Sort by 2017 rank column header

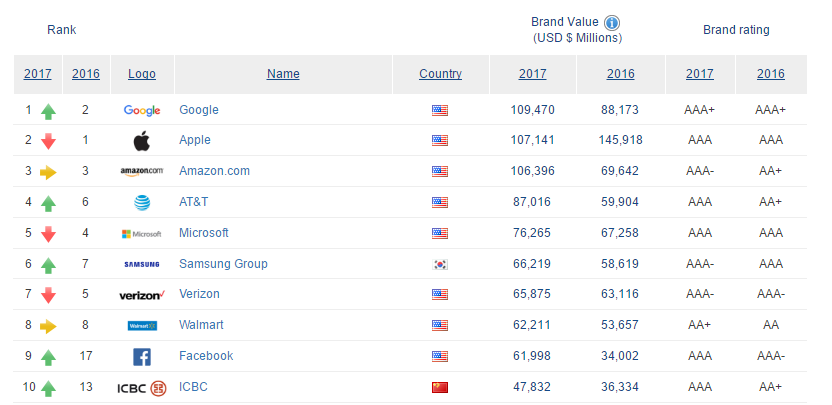tap(38, 74)
